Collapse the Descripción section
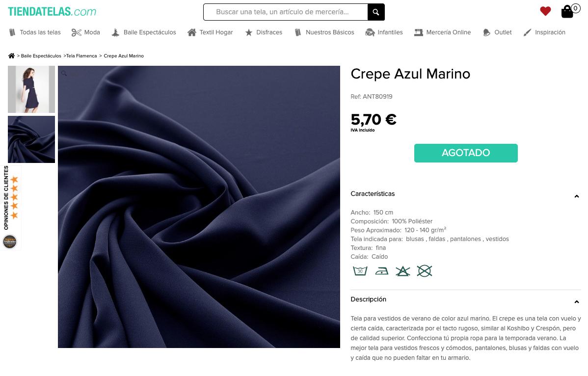The width and height of the screenshot is (588, 376). 576,302
